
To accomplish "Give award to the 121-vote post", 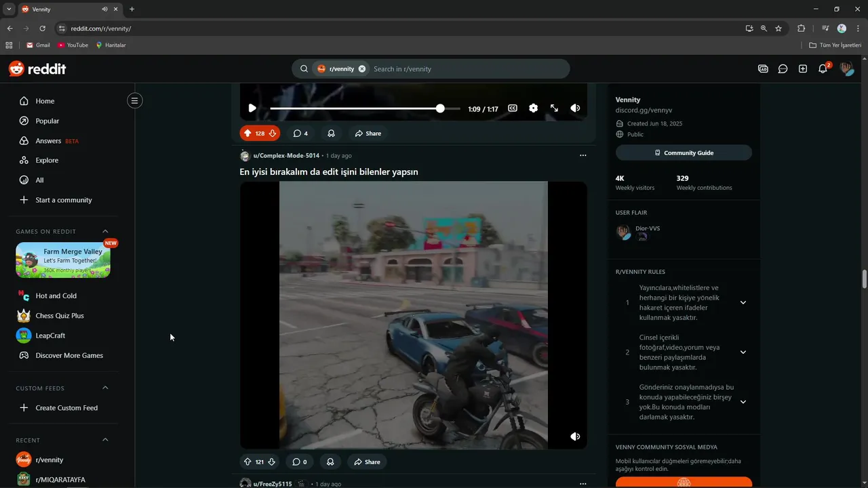I will pyautogui.click(x=330, y=462).
